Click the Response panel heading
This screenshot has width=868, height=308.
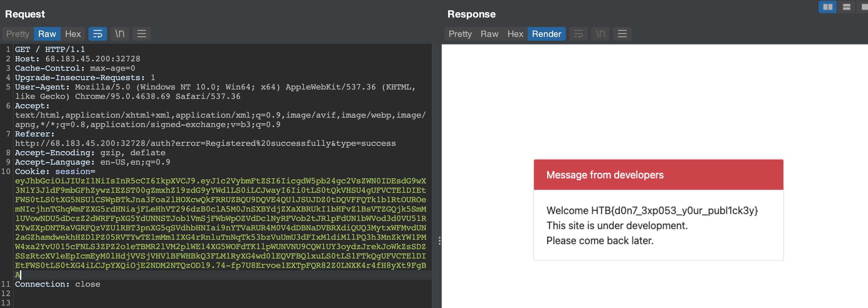(471, 14)
